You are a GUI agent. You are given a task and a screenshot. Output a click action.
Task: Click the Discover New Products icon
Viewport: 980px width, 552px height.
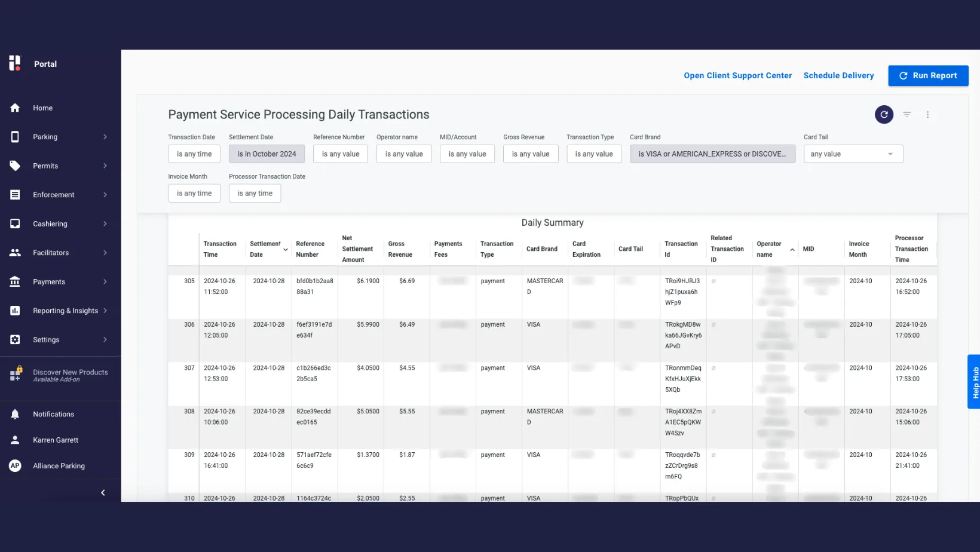coord(16,375)
